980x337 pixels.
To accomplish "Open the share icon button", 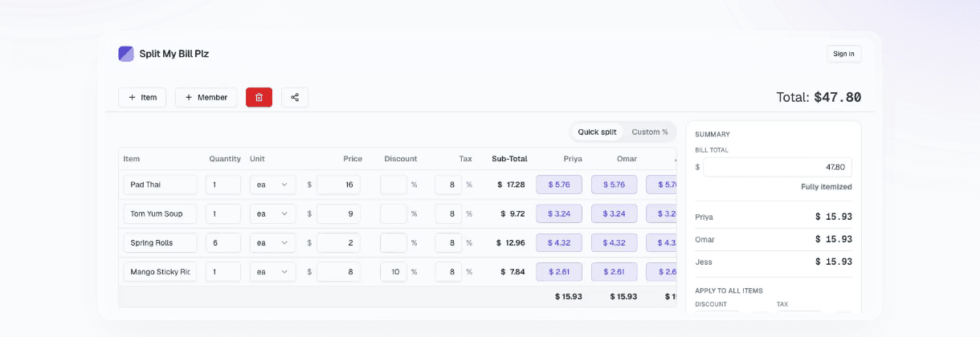I will click(x=295, y=97).
